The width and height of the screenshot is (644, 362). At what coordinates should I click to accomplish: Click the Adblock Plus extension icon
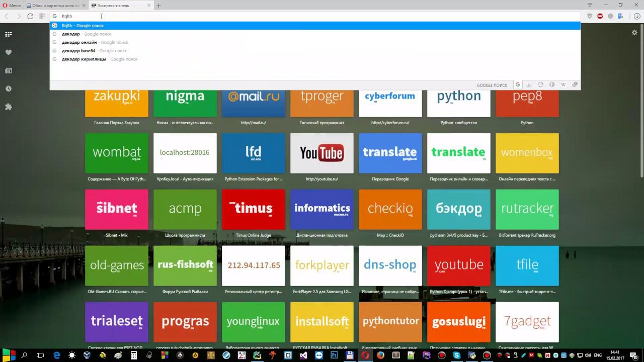tap(600, 16)
